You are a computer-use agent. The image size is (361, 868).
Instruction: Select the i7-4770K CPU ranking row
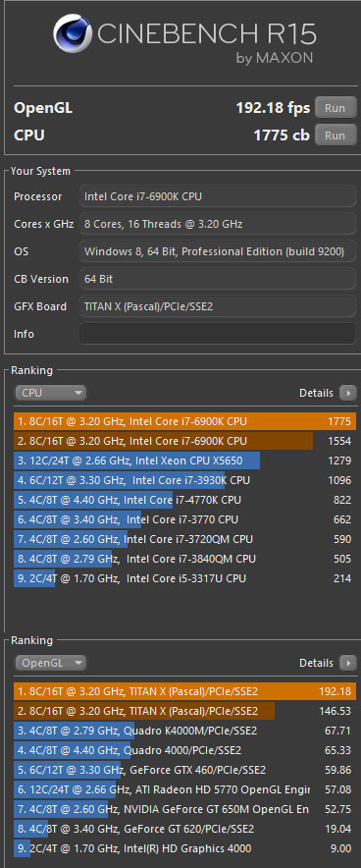click(184, 500)
